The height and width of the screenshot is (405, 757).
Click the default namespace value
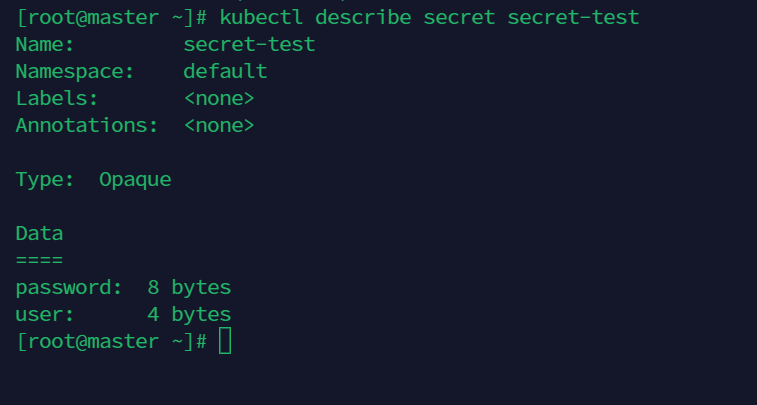pos(225,72)
